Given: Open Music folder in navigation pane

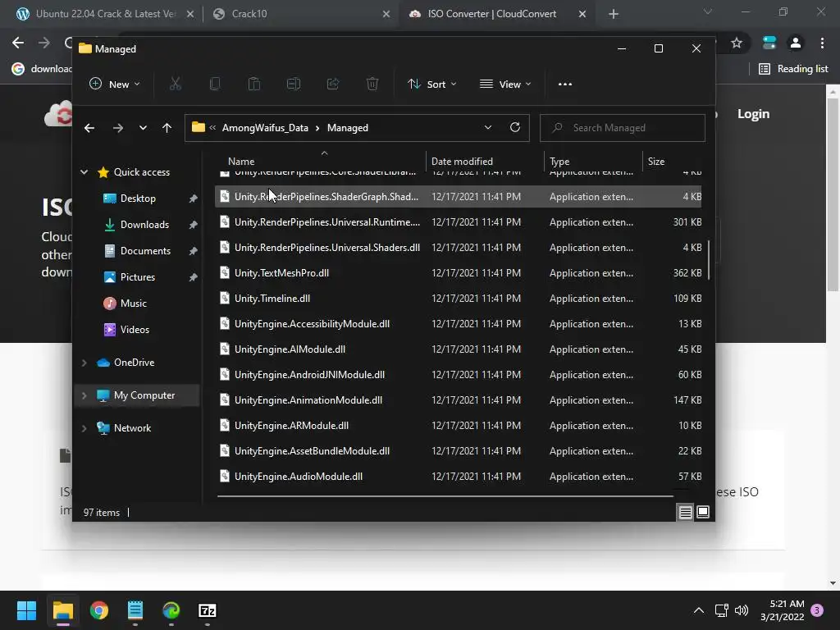Looking at the screenshot, I should coord(134,304).
